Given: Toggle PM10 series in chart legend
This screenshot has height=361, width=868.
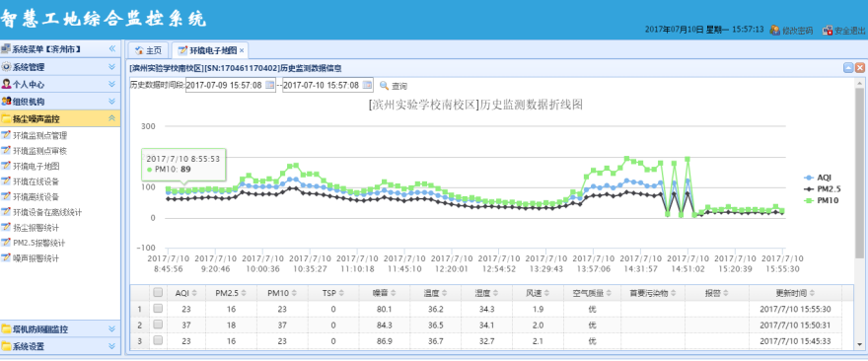Looking at the screenshot, I should (x=821, y=200).
